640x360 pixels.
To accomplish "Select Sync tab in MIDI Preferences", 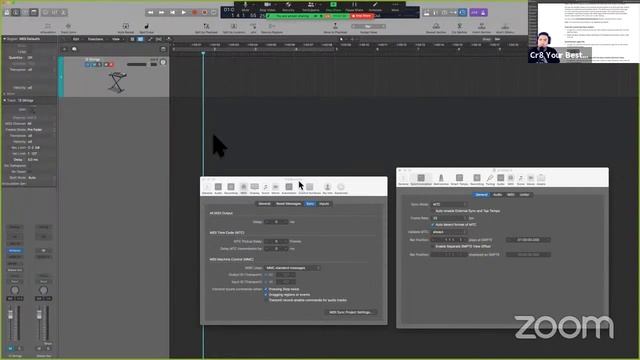I will (x=310, y=204).
